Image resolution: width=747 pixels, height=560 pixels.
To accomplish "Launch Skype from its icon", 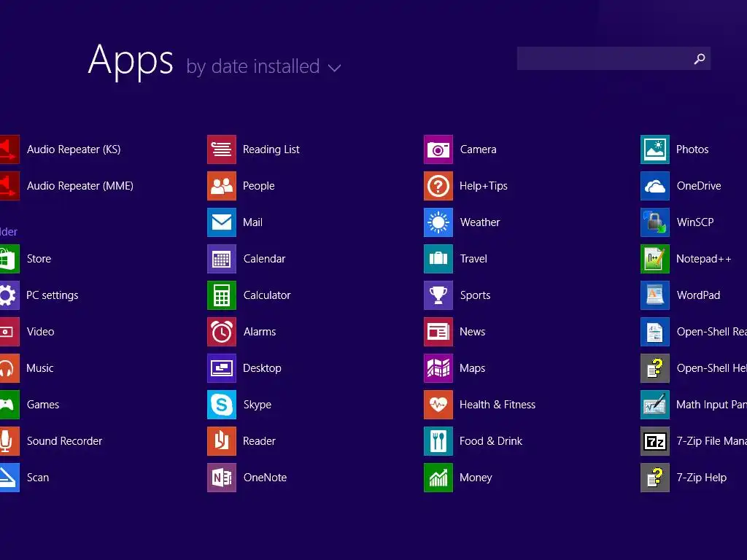I will (222, 404).
